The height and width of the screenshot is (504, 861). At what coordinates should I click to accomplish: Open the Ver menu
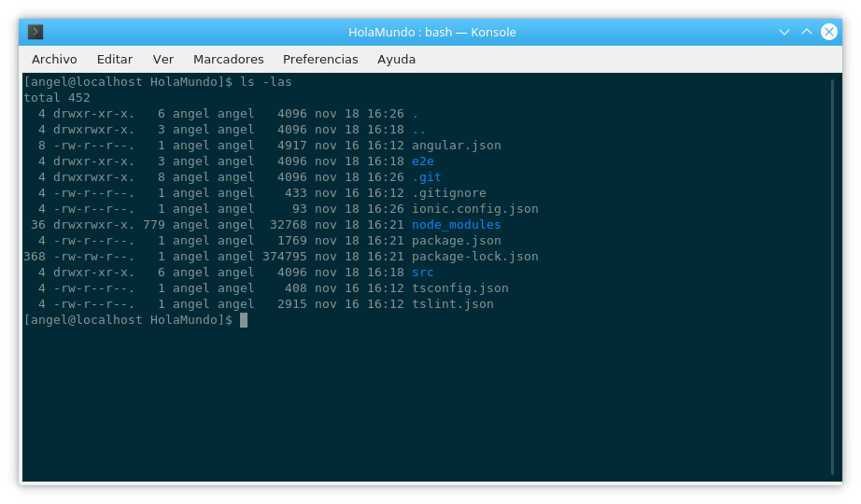[x=163, y=60]
